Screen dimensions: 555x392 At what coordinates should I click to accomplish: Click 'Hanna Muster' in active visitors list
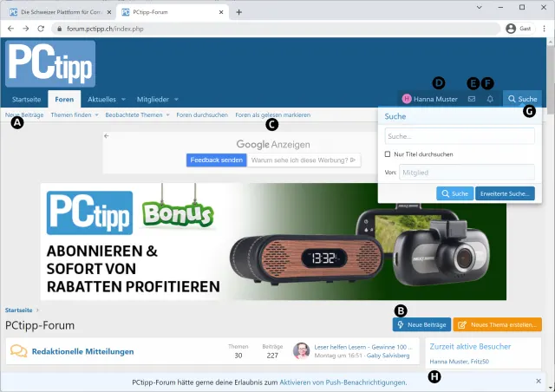coord(449,362)
